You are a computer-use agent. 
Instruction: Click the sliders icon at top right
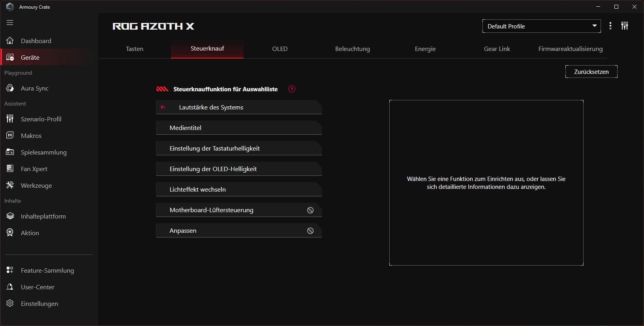click(x=625, y=26)
